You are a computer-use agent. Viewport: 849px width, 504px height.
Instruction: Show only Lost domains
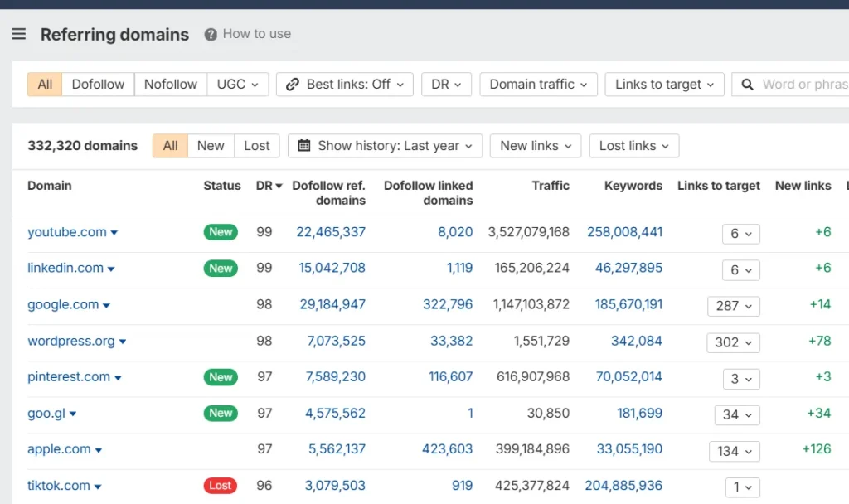point(257,146)
